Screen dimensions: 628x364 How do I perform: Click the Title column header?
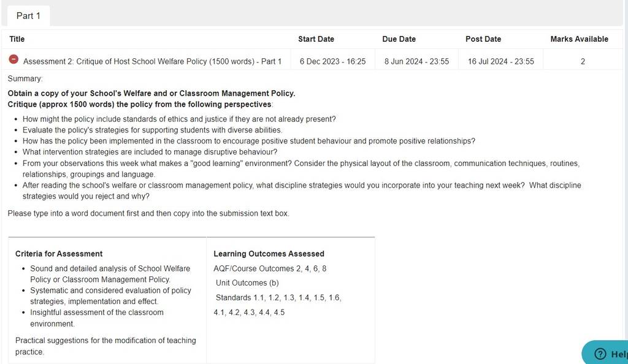[x=17, y=39]
